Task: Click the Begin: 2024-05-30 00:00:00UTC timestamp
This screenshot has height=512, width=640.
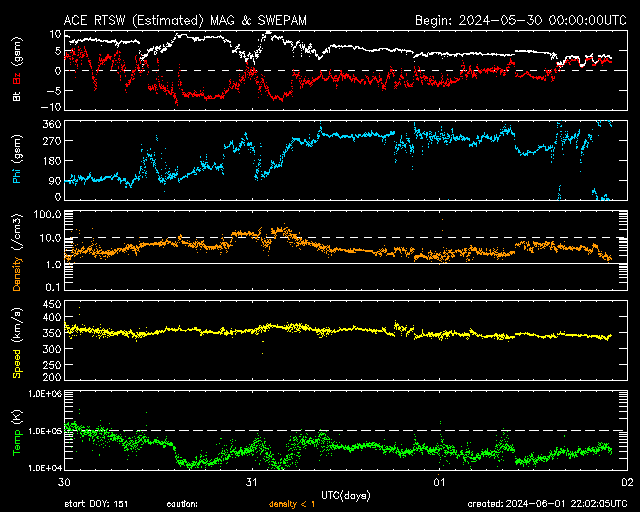Action: tap(521, 20)
